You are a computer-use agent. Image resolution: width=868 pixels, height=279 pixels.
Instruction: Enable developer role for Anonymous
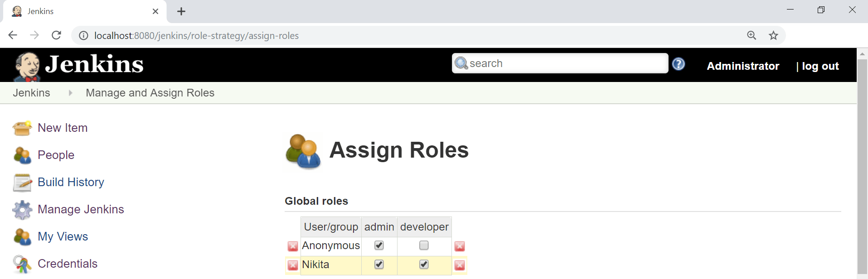[424, 245]
